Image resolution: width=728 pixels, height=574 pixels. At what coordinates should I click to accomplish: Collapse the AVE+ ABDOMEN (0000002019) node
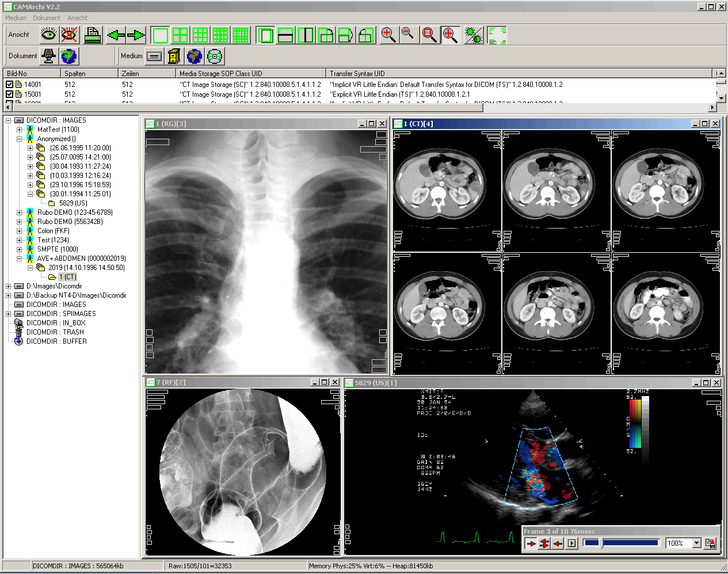pyautogui.click(x=19, y=259)
